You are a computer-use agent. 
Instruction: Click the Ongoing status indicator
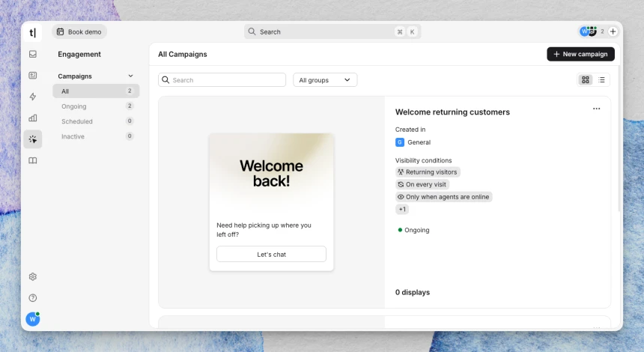(x=414, y=230)
